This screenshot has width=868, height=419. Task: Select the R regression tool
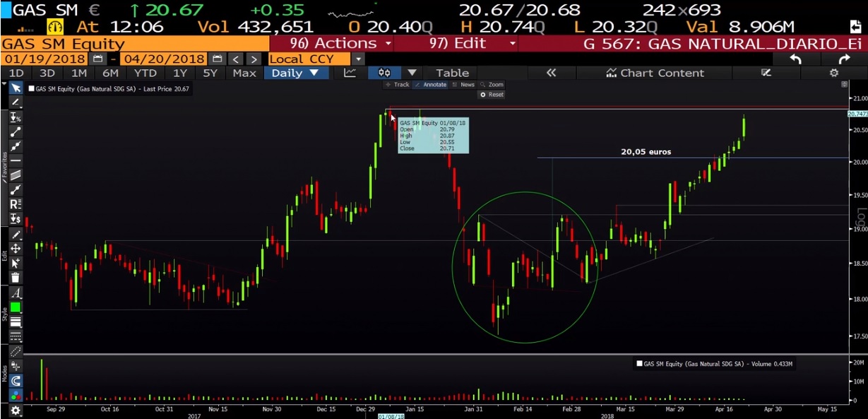click(15, 204)
